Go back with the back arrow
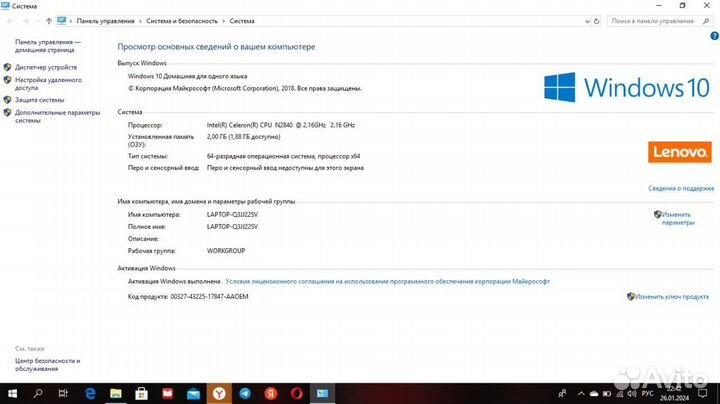 [x=10, y=21]
